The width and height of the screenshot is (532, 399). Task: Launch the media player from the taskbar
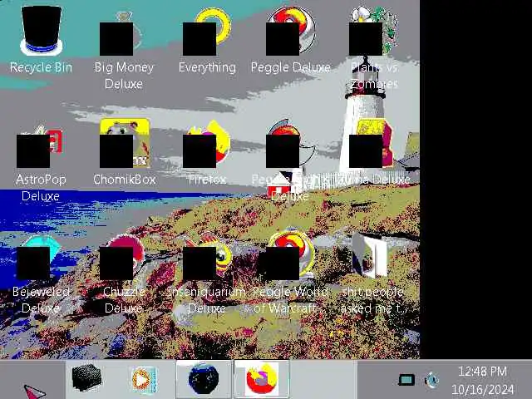click(144, 380)
